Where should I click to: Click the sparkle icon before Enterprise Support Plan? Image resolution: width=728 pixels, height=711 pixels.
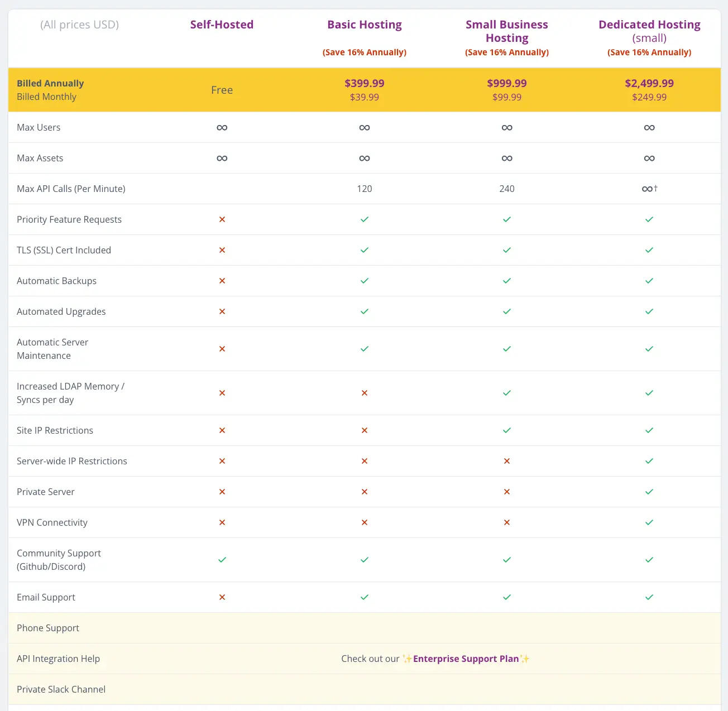pyautogui.click(x=407, y=659)
